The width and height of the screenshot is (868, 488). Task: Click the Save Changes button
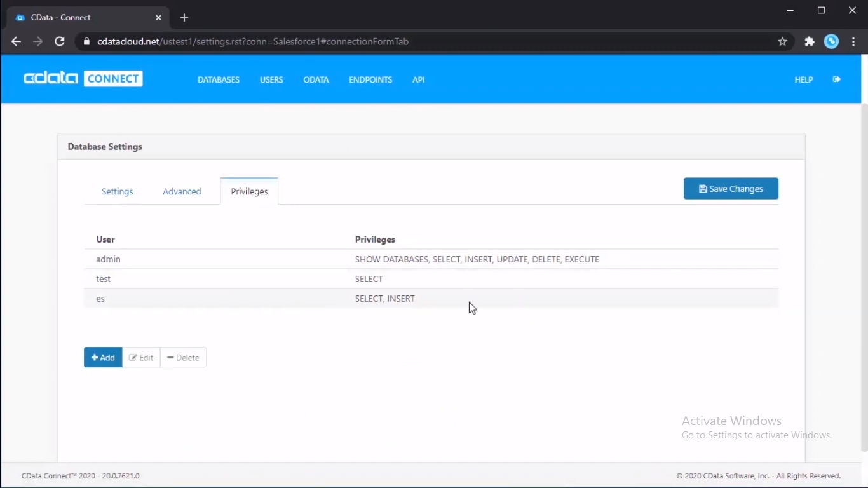point(731,189)
